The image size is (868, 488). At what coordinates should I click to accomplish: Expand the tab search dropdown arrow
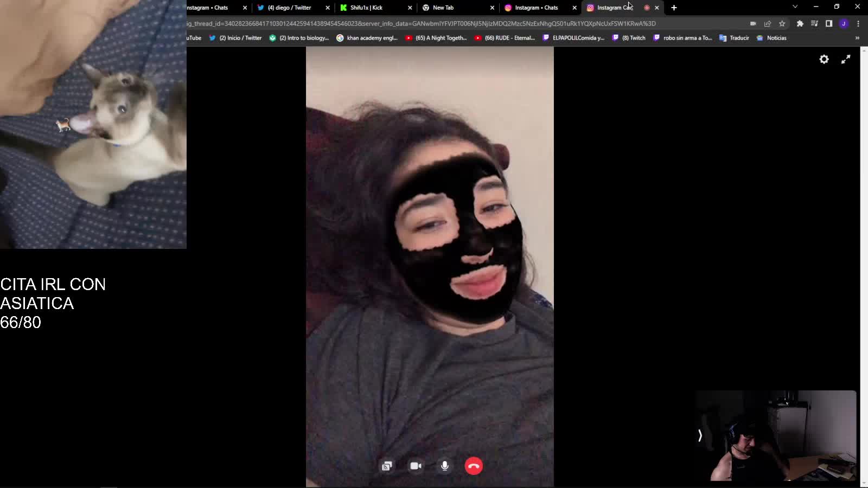tap(795, 7)
